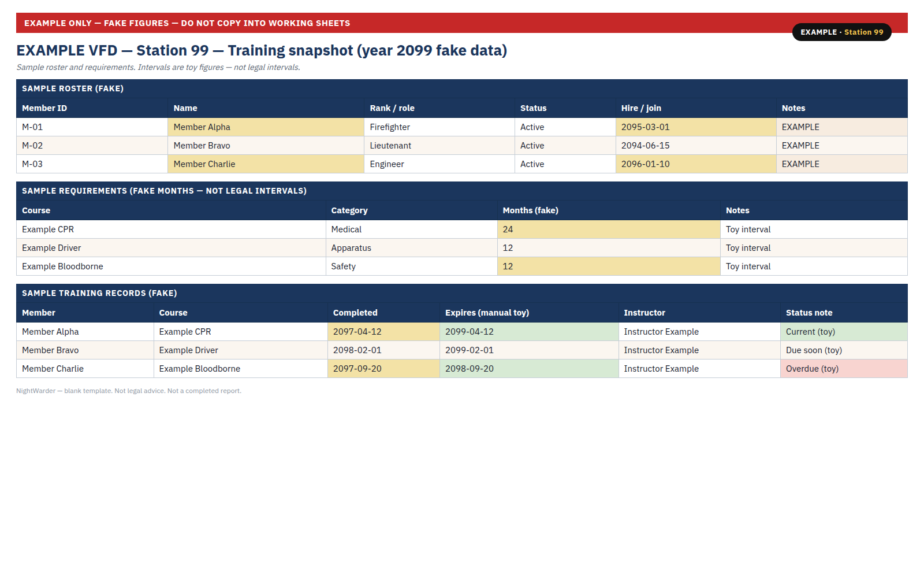Click Member Charlie in the roster table
The height and width of the screenshot is (578, 924).
coord(266,164)
